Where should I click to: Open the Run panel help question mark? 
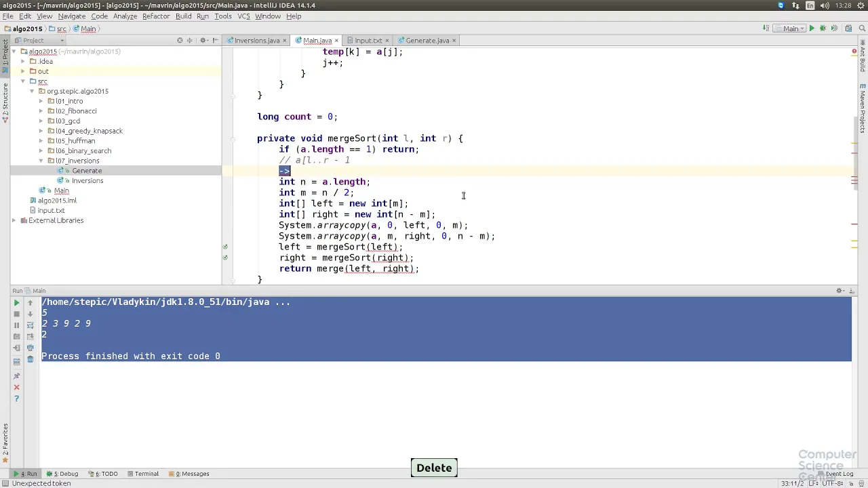point(17,399)
